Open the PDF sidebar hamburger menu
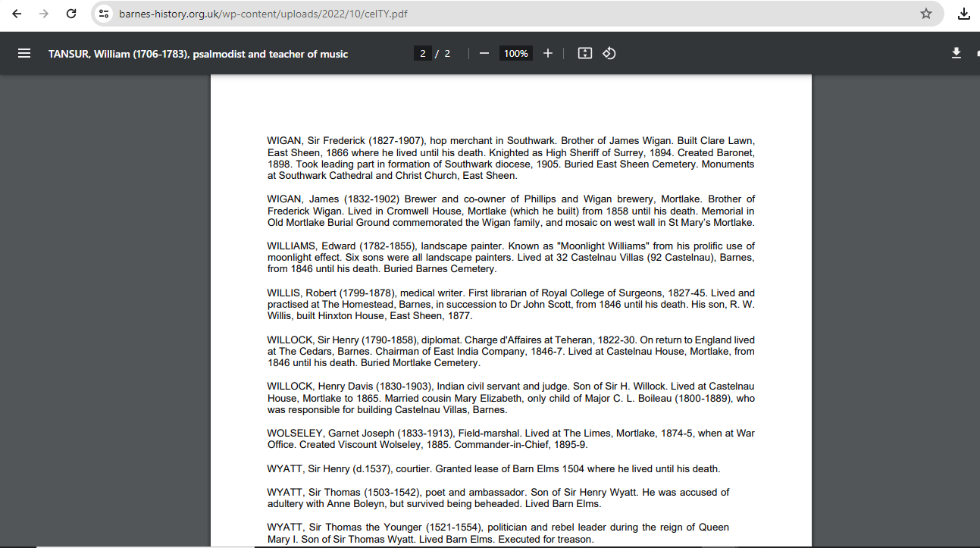This screenshot has width=980, height=548. (x=24, y=53)
